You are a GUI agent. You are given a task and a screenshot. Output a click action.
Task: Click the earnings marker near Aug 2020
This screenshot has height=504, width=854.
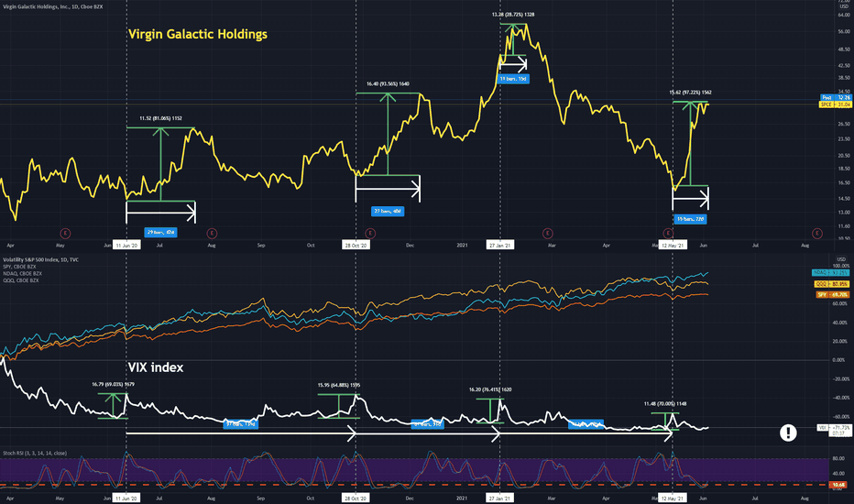click(x=212, y=233)
